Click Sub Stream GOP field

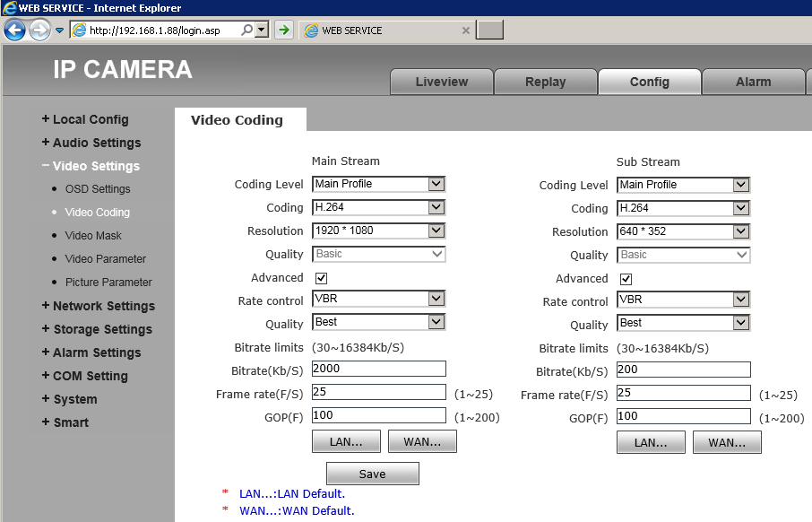pyautogui.click(x=683, y=416)
